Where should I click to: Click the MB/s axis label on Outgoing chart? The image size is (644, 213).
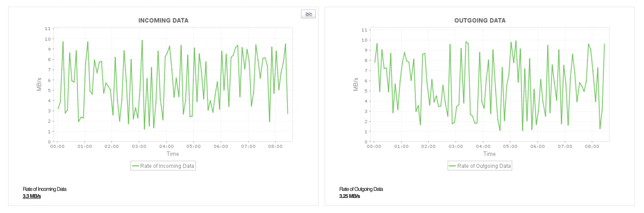(355, 84)
